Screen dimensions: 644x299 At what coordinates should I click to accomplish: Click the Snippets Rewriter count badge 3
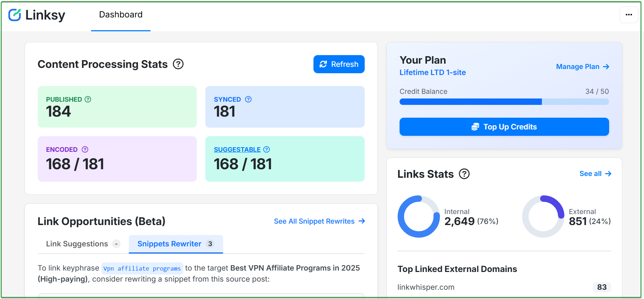pyautogui.click(x=210, y=244)
